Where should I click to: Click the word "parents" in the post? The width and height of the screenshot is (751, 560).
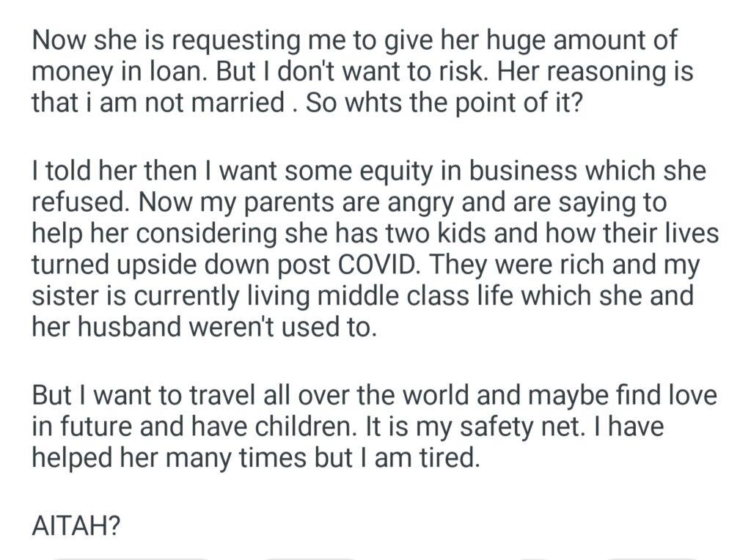(287, 203)
